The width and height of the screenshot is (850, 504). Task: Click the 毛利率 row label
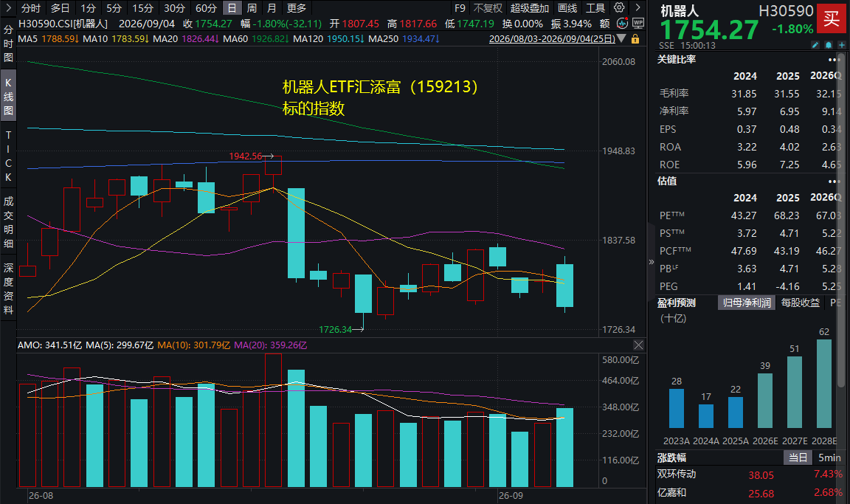[674, 93]
